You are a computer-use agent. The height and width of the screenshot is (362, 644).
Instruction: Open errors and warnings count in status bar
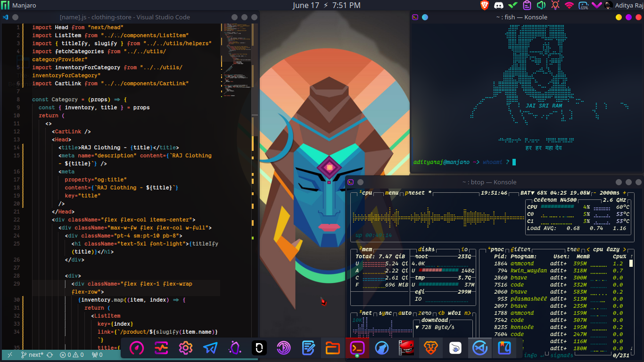pos(72,355)
